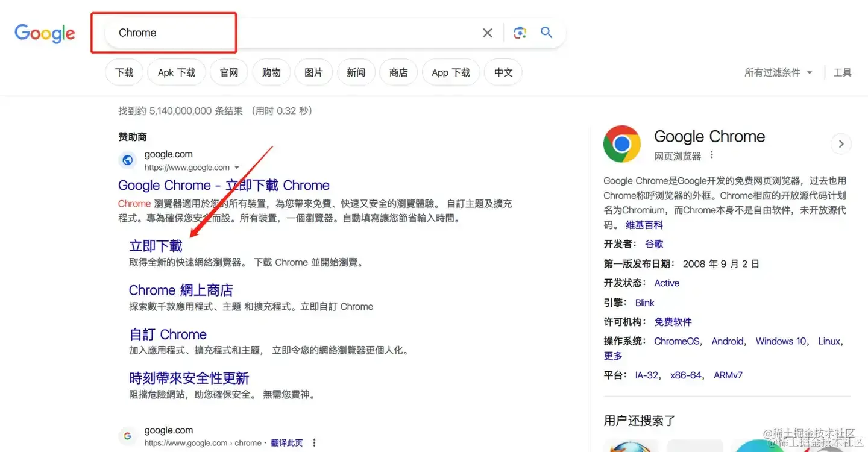Image resolution: width=868 pixels, height=452 pixels.
Task: Click the Google Chrome logo in knowledge panel
Action: [x=622, y=144]
